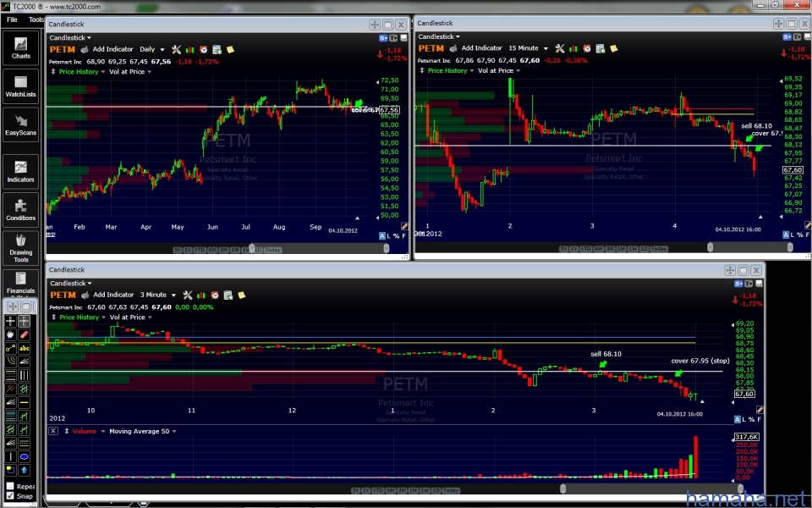Select Today range on 3 Minute chart

451,490
